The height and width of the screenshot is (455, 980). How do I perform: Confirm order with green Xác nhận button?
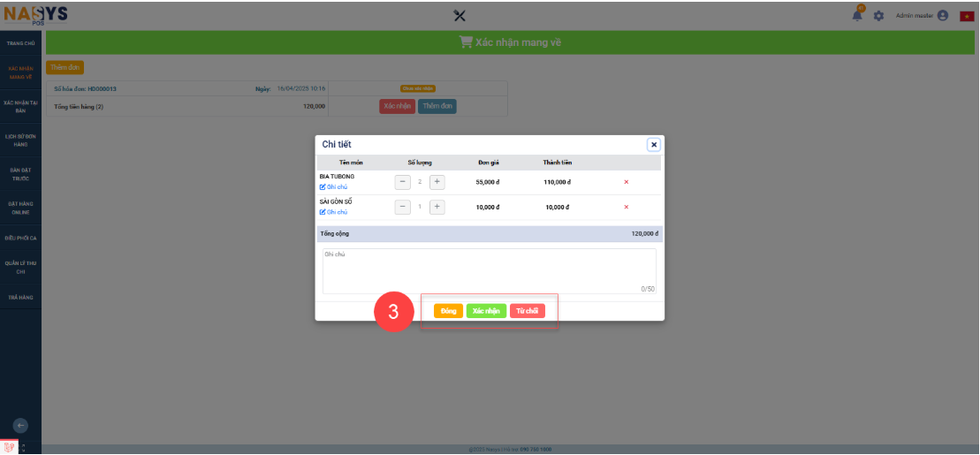click(x=486, y=311)
